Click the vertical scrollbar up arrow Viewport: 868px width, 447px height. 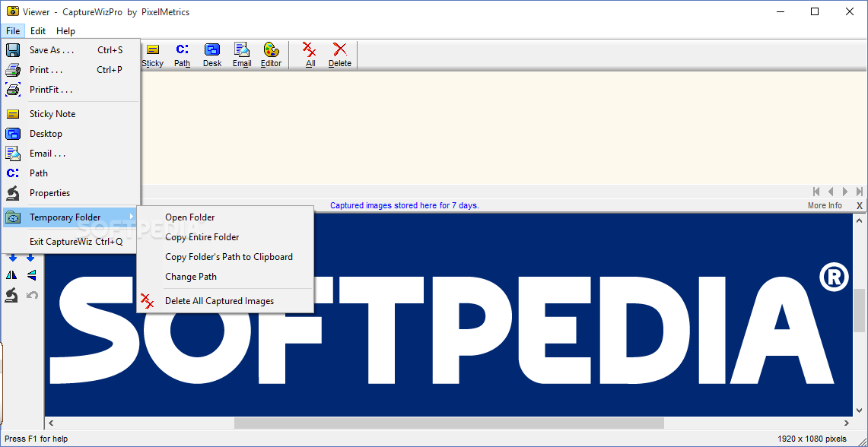[x=860, y=220]
